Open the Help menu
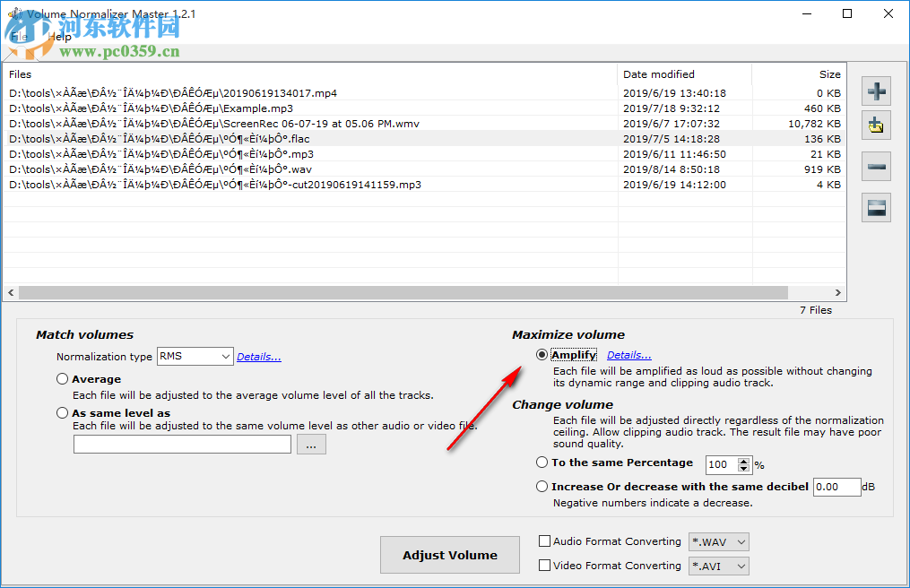The width and height of the screenshot is (910, 588). [59, 36]
